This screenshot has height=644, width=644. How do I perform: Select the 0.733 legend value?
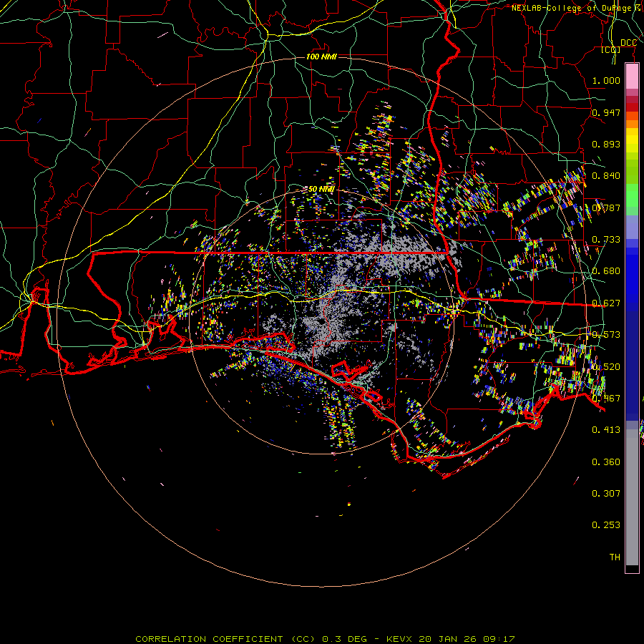click(606, 240)
